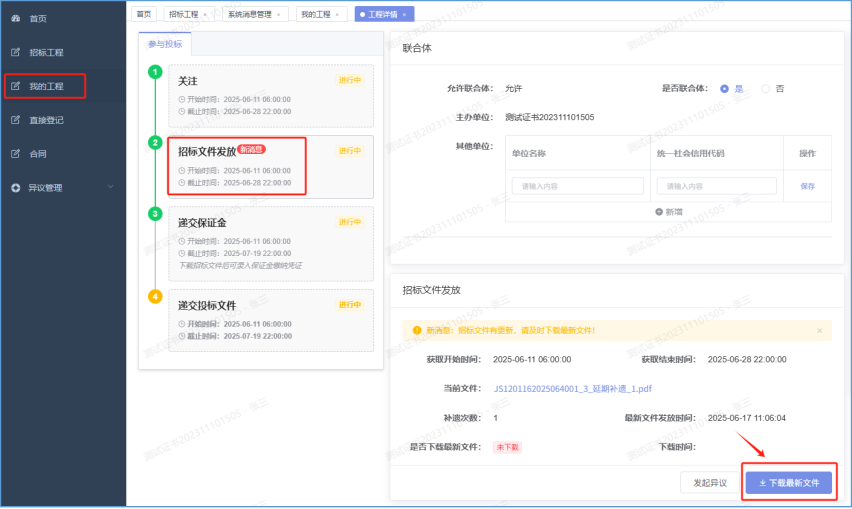Open the 递交投标文件 step card

click(x=271, y=321)
